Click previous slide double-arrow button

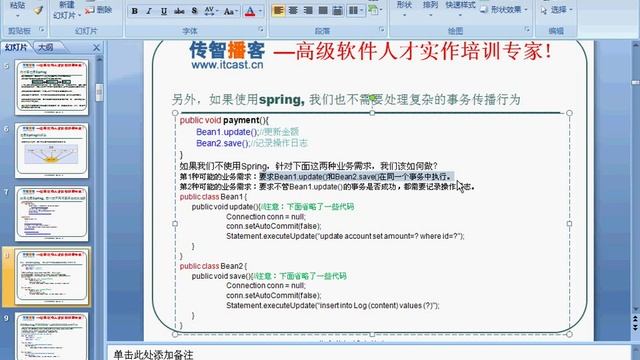tap(636, 319)
